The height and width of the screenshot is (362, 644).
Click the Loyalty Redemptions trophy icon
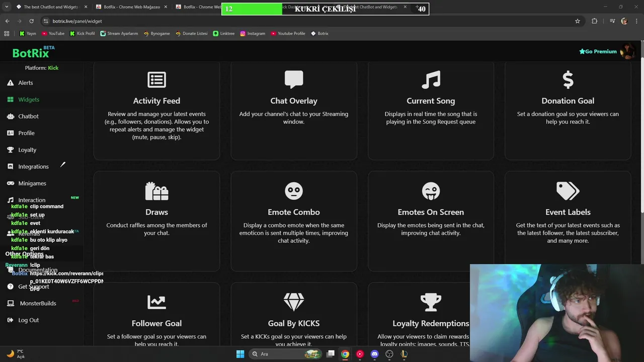(431, 302)
